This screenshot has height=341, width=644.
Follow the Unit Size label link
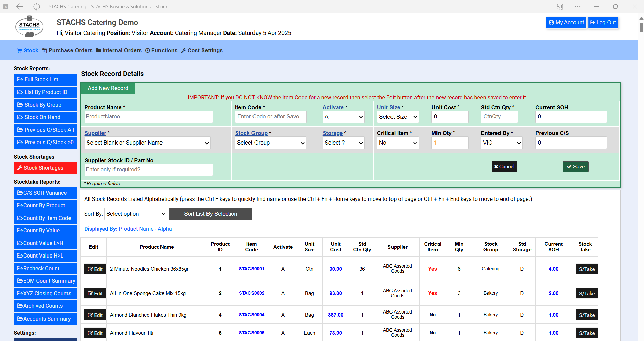(x=388, y=107)
